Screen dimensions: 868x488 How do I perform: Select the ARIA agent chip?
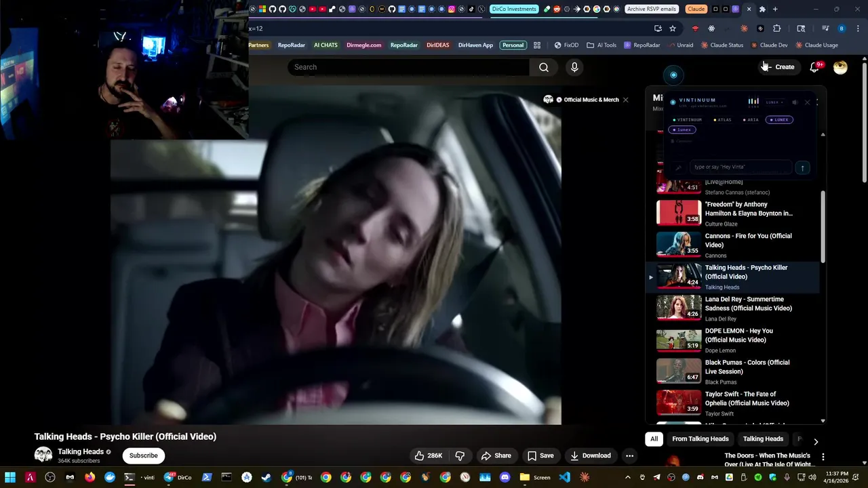(751, 120)
